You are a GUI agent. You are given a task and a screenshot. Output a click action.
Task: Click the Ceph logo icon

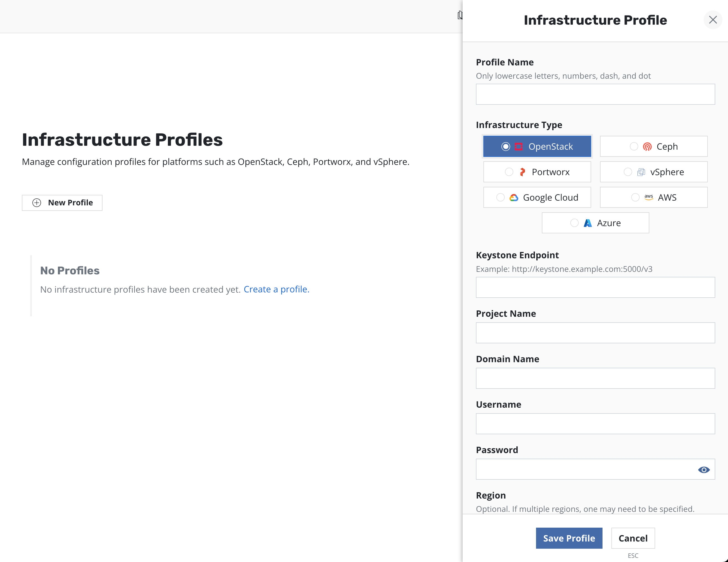click(x=647, y=147)
